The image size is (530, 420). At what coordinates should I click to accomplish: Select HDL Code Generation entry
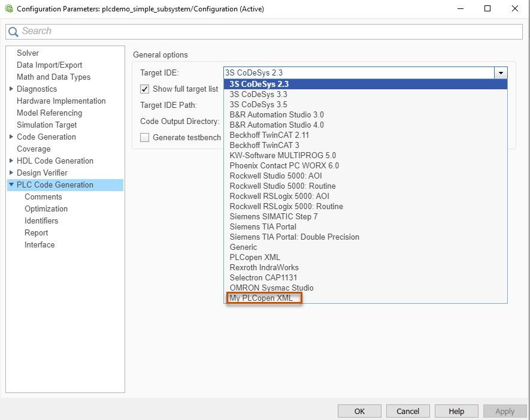[x=55, y=161]
